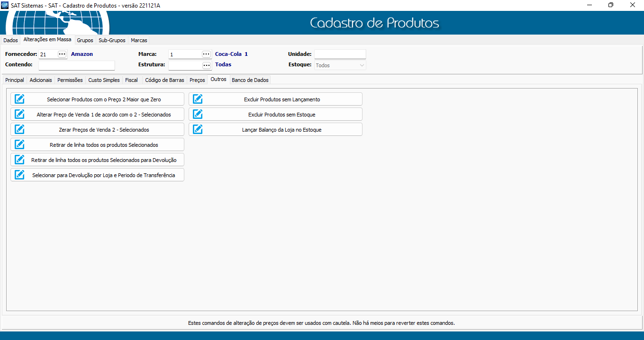This screenshot has height=340, width=644.
Task: Open Fornecedor lookup ellipsis button
Action: [62, 54]
